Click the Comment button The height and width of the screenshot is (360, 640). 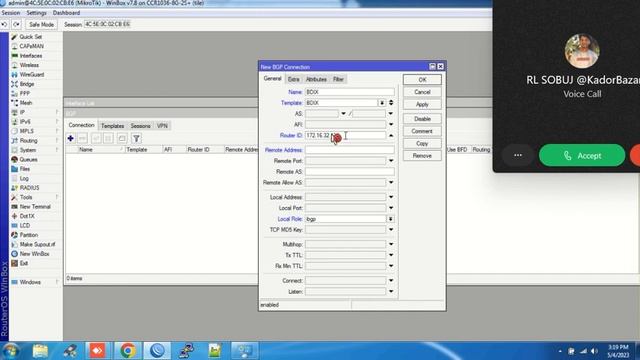422,131
